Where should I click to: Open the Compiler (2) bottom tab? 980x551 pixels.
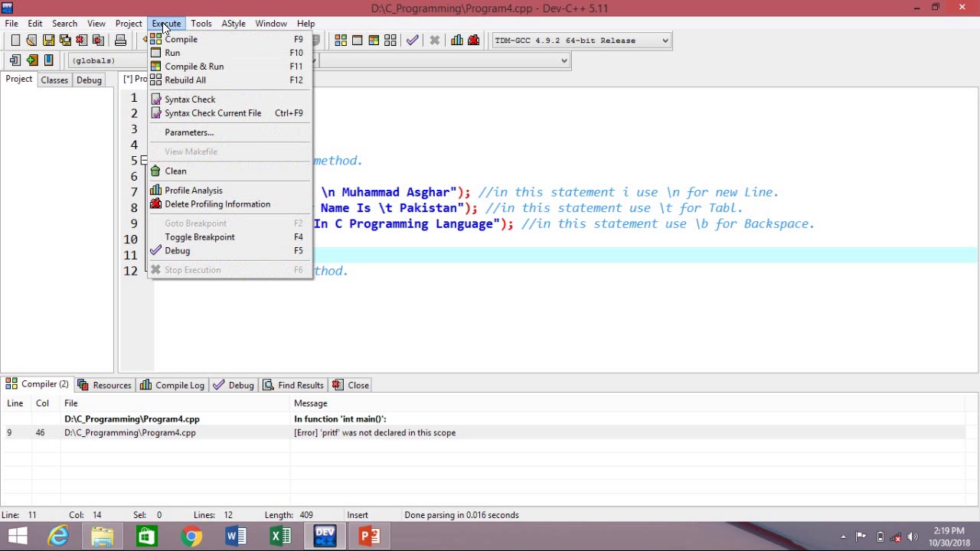pyautogui.click(x=38, y=384)
